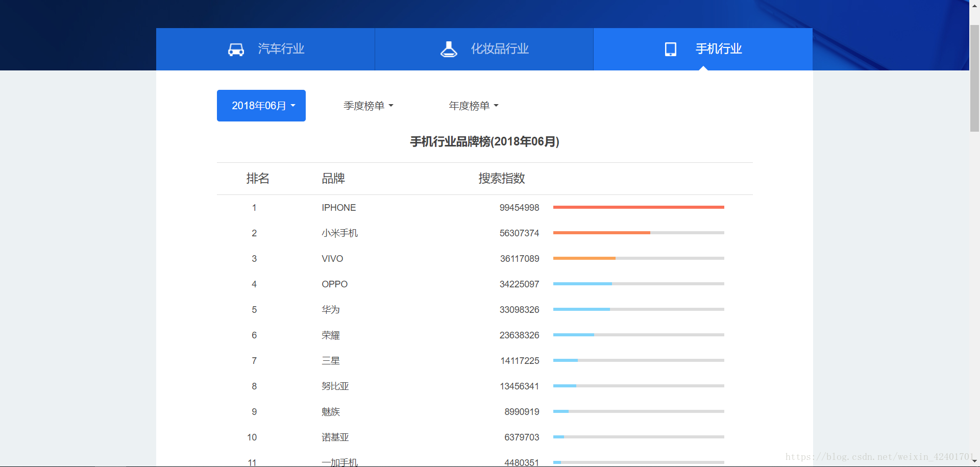Switch to the 汽车行业 tab
The width and height of the screenshot is (980, 467).
tap(265, 49)
